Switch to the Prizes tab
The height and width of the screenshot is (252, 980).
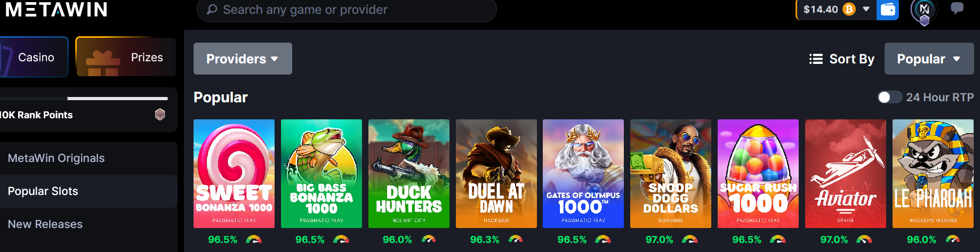point(126,57)
